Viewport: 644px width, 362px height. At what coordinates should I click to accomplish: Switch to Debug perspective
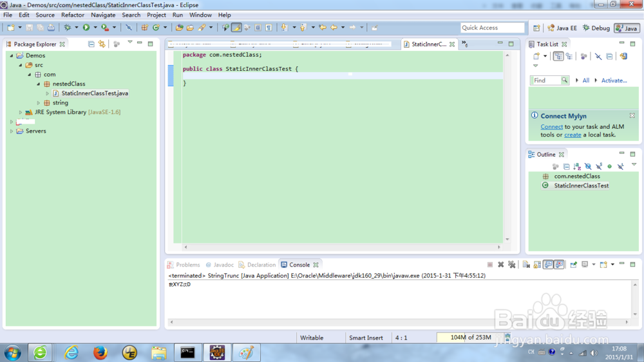[596, 28]
